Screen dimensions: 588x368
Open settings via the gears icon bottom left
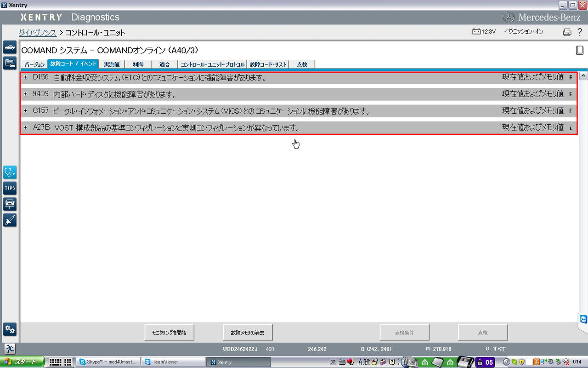click(10, 329)
